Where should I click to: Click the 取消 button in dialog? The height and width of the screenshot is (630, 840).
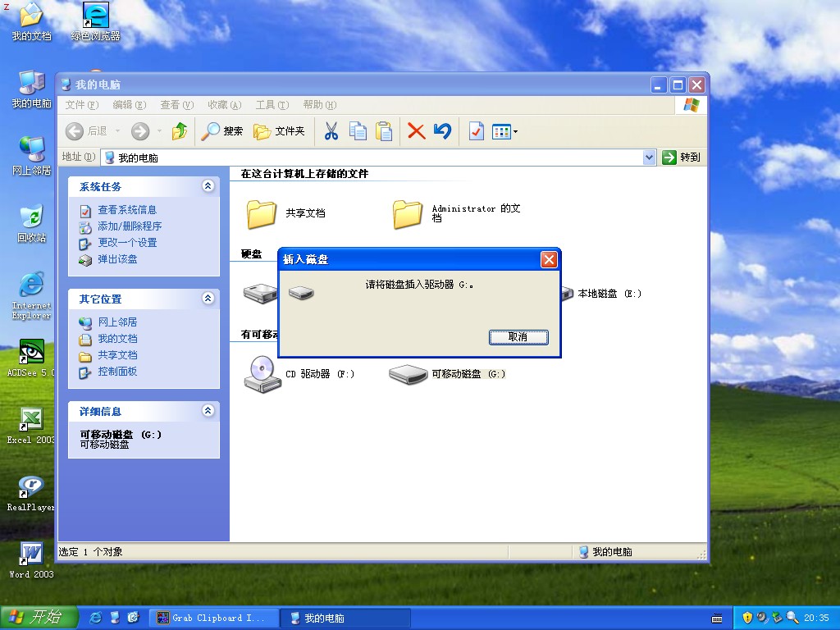coord(518,337)
